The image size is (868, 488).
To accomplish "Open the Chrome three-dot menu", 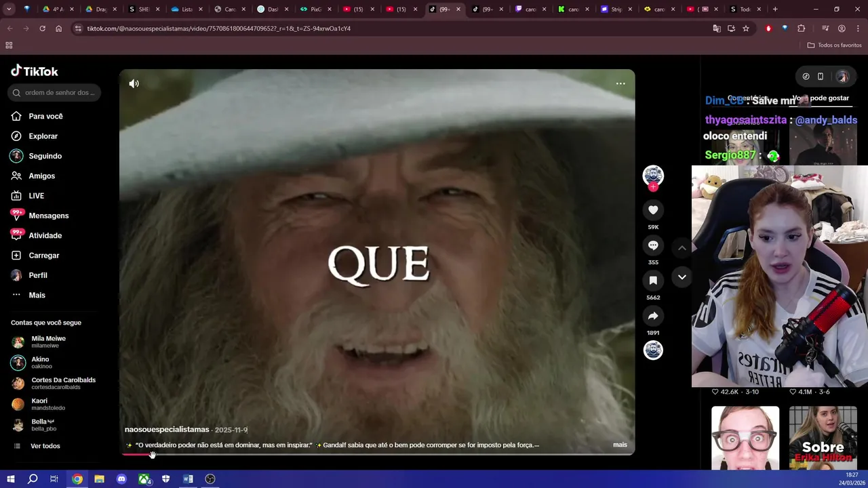I will (857, 28).
